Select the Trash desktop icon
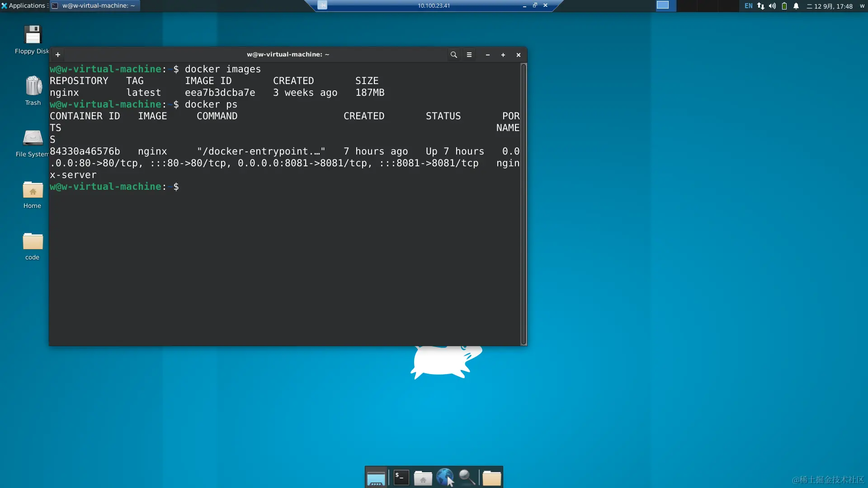868x488 pixels. [33, 91]
